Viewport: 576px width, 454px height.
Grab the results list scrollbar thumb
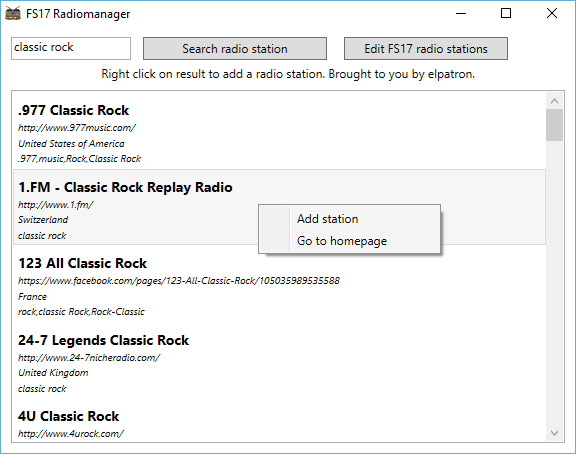coord(554,125)
